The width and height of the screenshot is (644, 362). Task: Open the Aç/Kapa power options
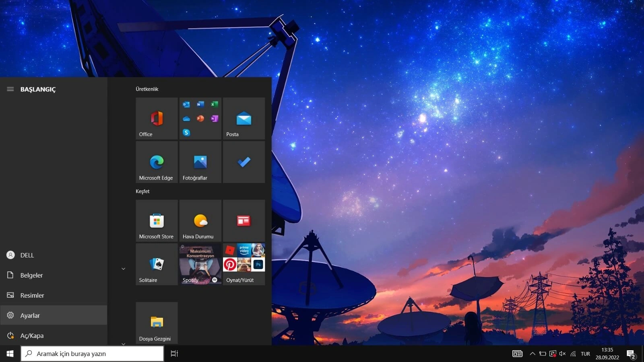[54, 335]
